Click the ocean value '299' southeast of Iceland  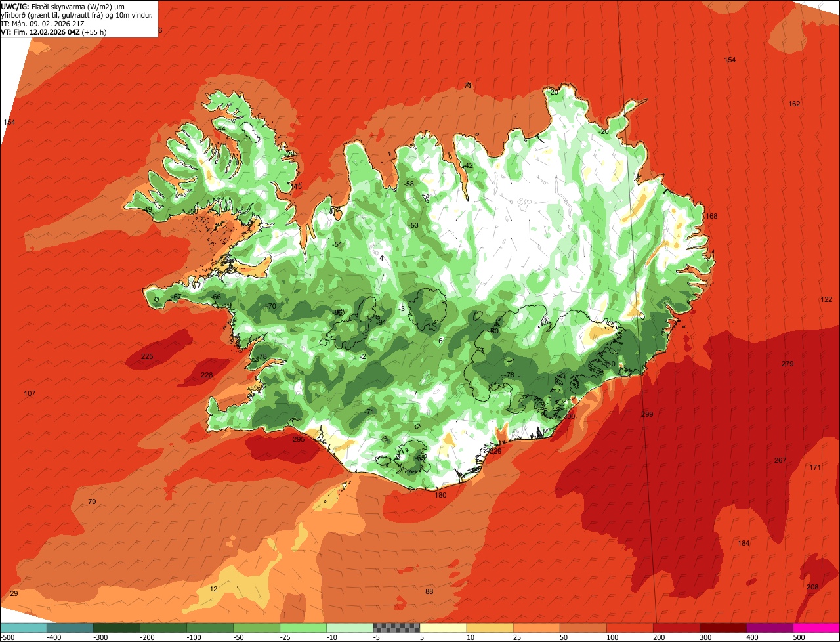tap(647, 414)
